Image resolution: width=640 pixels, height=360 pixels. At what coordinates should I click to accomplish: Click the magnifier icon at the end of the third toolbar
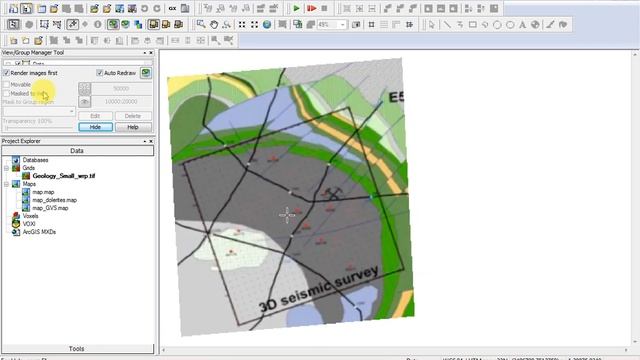(x=229, y=40)
